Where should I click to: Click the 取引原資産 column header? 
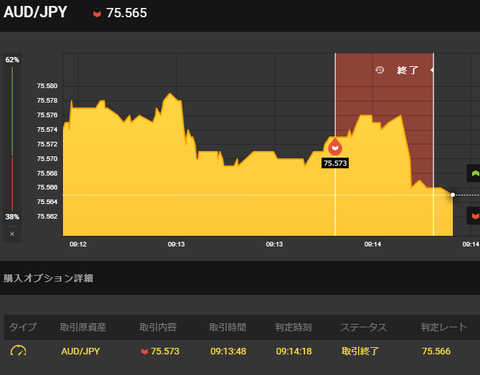[x=83, y=327]
